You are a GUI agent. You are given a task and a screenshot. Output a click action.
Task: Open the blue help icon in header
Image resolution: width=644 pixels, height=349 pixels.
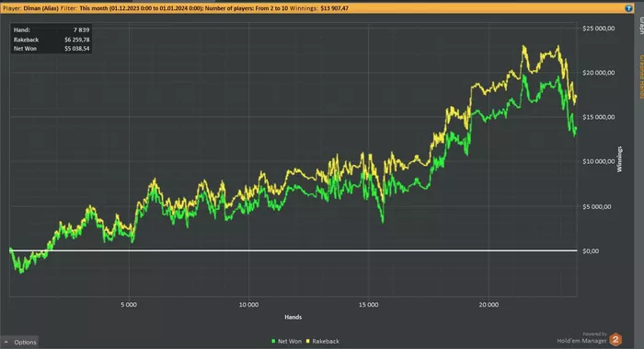[x=628, y=8]
